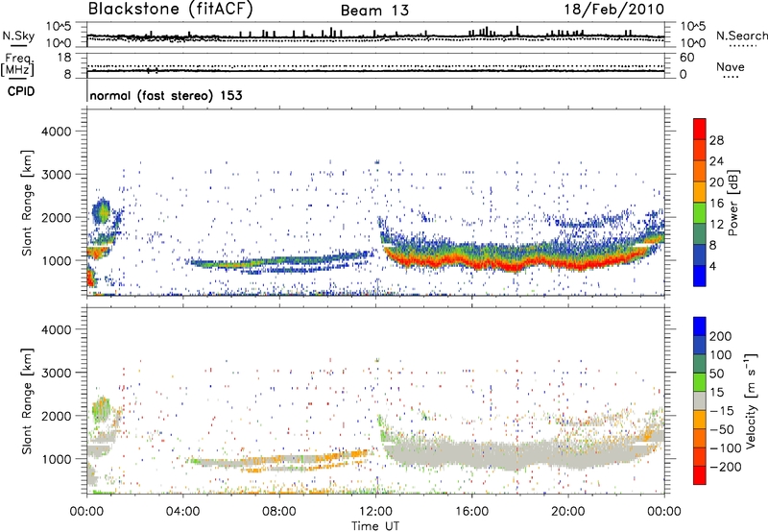
Task: Click the Blackstone (fitACF) title text
Action: pyautogui.click(x=171, y=10)
